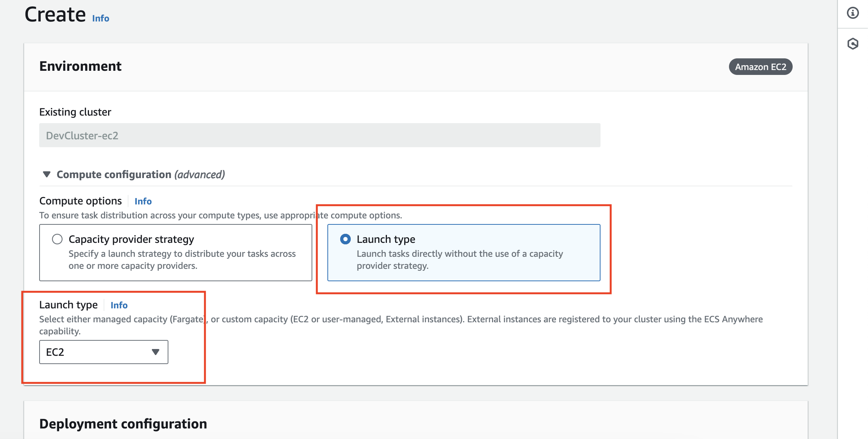The width and height of the screenshot is (868, 439).
Task: Click the hexagon icon in right sidebar
Action: pos(853,44)
